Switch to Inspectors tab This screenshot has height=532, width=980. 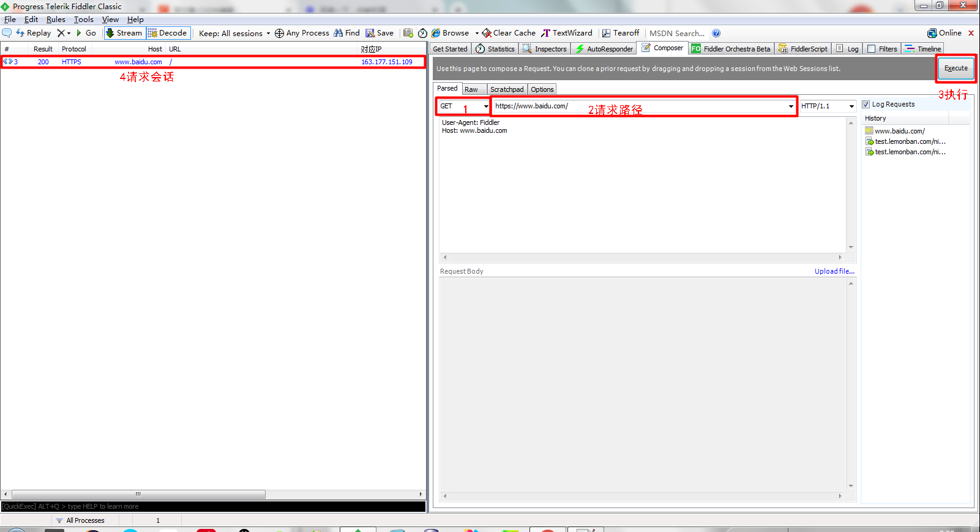(545, 49)
